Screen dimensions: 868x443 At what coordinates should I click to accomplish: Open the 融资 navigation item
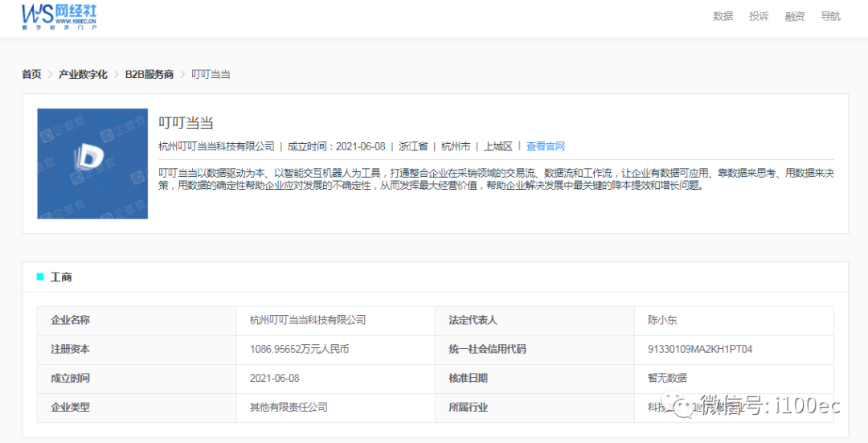[x=794, y=16]
